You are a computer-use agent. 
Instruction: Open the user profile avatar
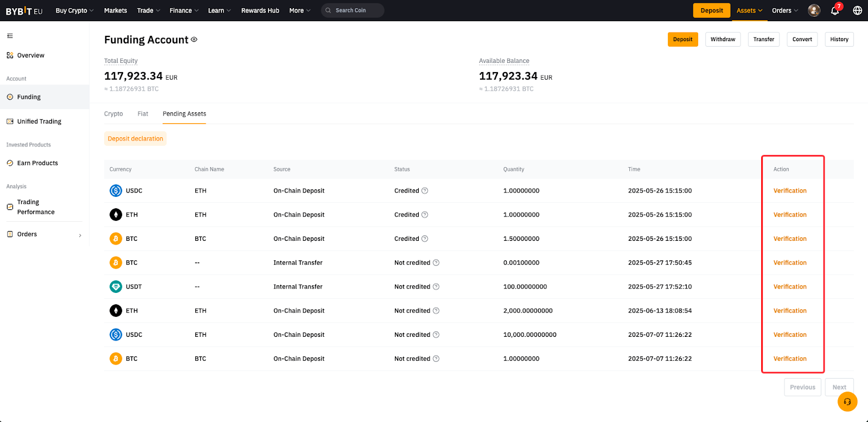point(814,10)
